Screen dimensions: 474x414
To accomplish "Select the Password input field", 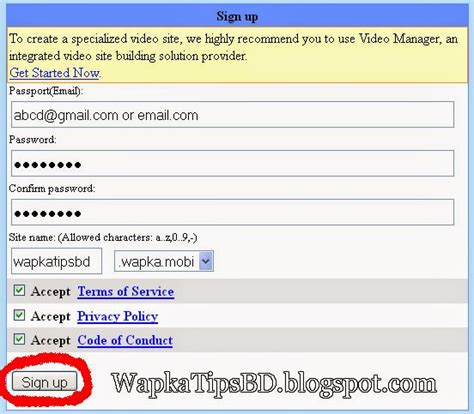I will coord(233,163).
